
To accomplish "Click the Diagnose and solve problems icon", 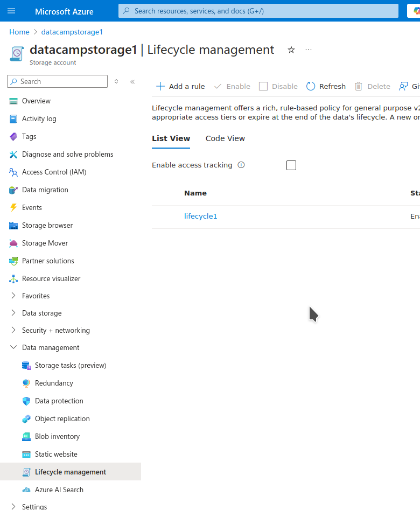I will [x=13, y=155].
